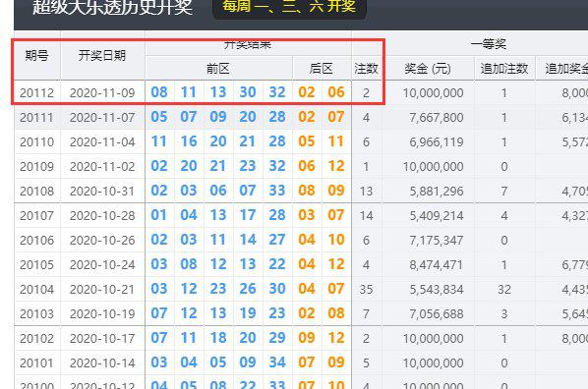This screenshot has width=588, height=389.
Task: Click draw date 2020-11-07
Action: coord(102,118)
